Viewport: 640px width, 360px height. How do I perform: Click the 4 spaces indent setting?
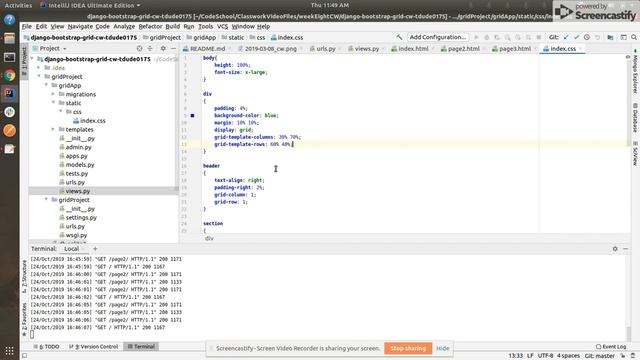[568, 356]
